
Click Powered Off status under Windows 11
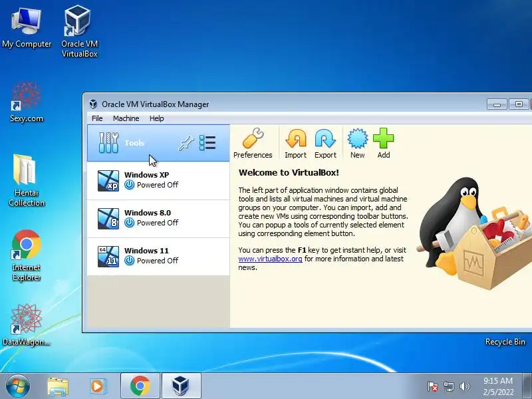(x=158, y=261)
